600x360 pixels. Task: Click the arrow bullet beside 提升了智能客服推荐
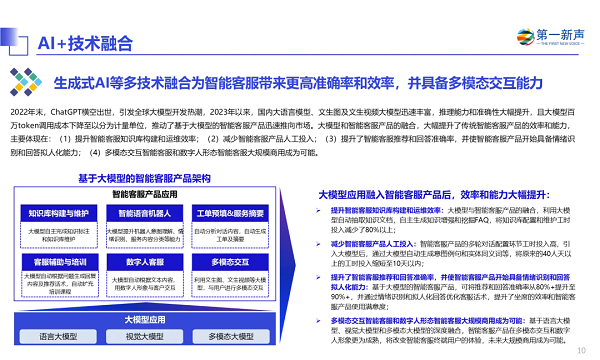(318, 277)
